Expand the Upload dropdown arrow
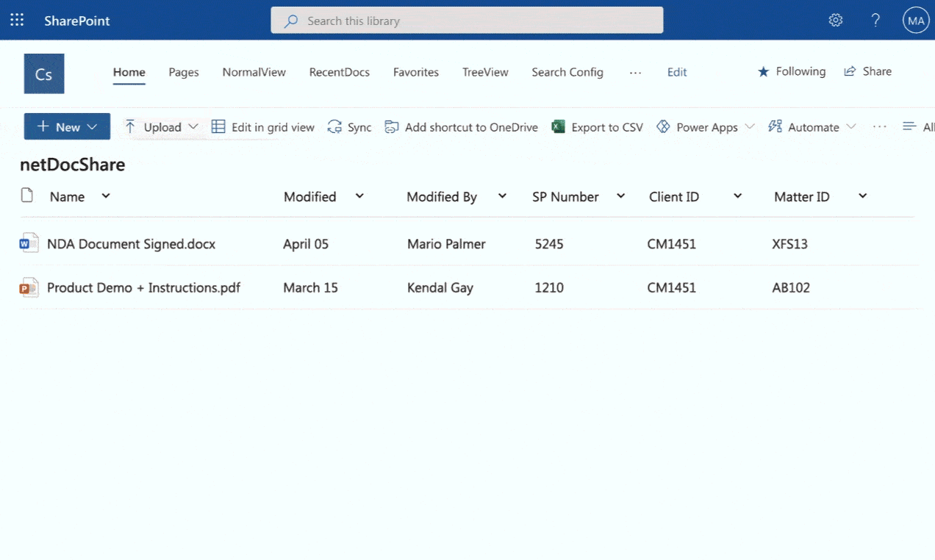Image resolution: width=935 pixels, height=560 pixels. pos(193,126)
